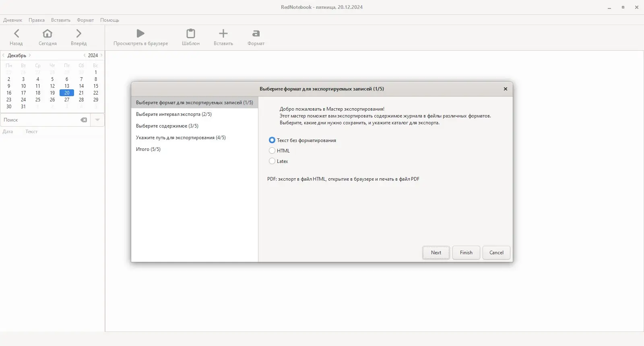
Task: Open the Правка menu
Action: (x=37, y=20)
